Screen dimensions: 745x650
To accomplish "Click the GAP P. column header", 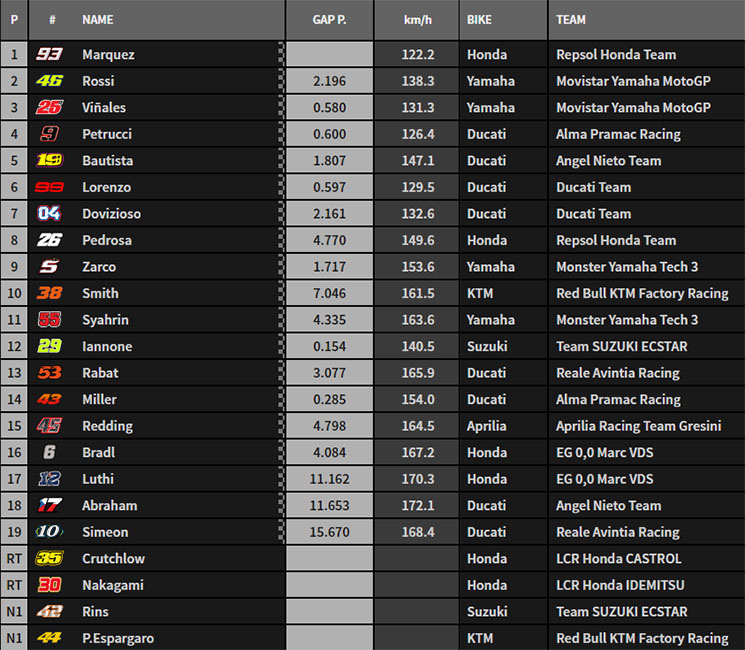I will tap(329, 20).
